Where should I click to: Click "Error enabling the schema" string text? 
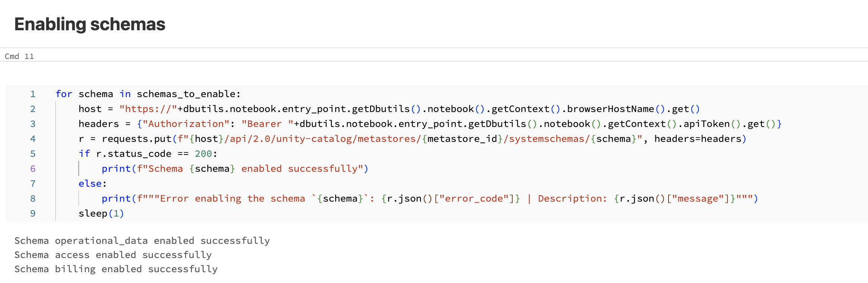click(x=232, y=199)
